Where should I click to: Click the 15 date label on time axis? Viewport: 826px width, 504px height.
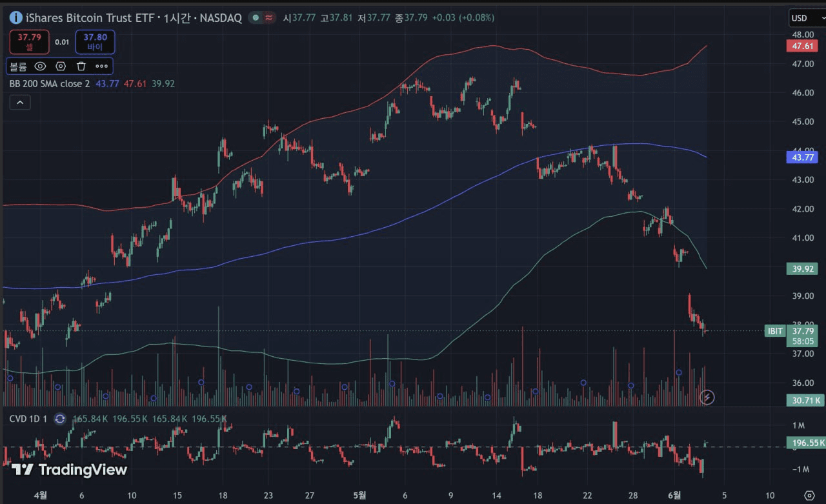[x=178, y=495]
